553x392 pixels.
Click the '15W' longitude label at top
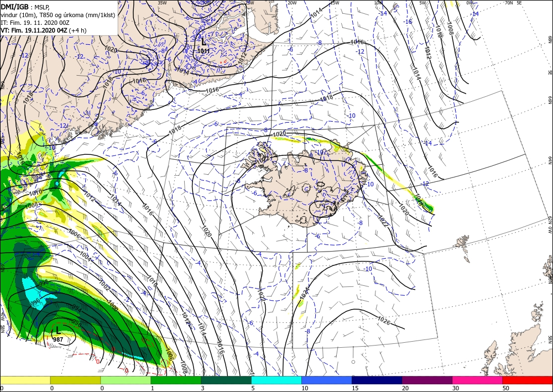coord(335,3)
